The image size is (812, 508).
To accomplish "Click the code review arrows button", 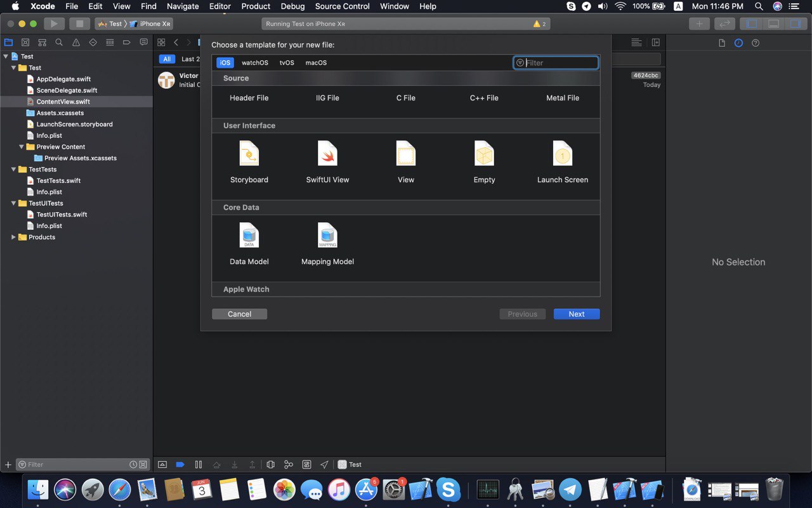I will [724, 23].
